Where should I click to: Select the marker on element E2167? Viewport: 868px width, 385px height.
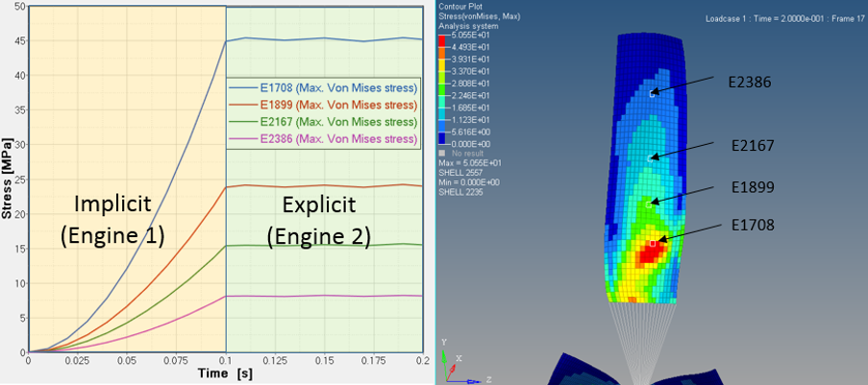[x=653, y=156]
